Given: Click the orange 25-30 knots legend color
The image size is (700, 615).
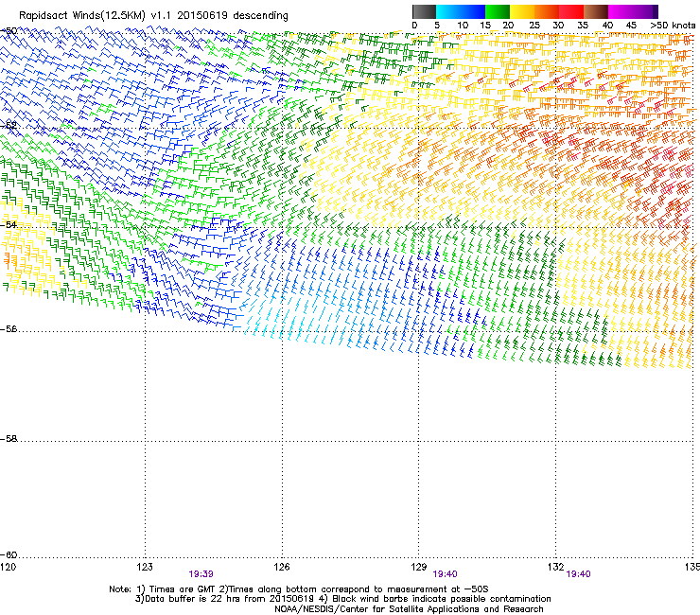Looking at the screenshot, I should (547, 11).
